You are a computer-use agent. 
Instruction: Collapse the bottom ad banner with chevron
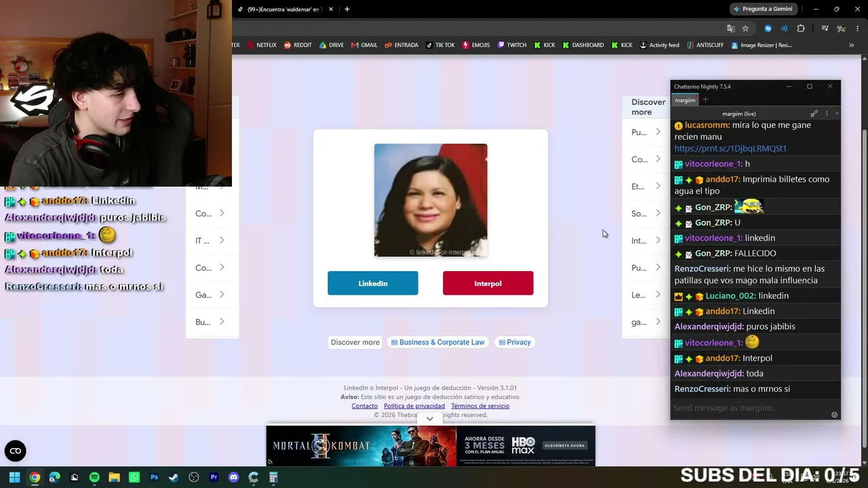(x=430, y=419)
